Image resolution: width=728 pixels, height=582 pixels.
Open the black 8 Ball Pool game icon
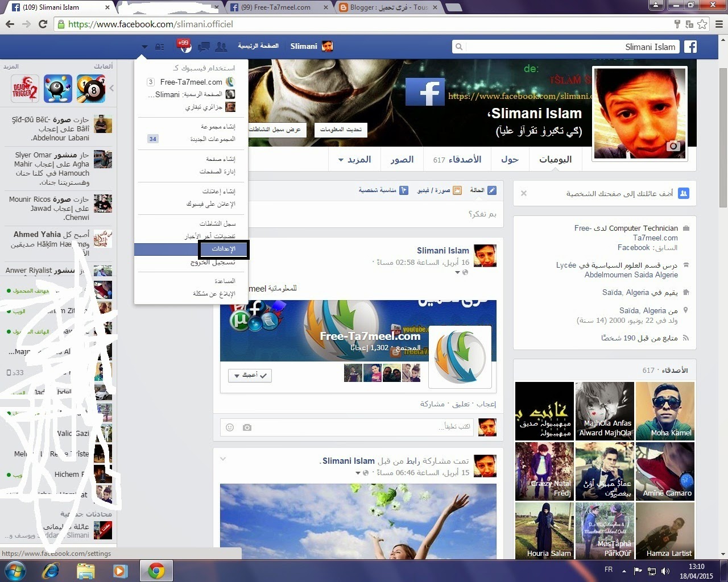click(x=91, y=88)
